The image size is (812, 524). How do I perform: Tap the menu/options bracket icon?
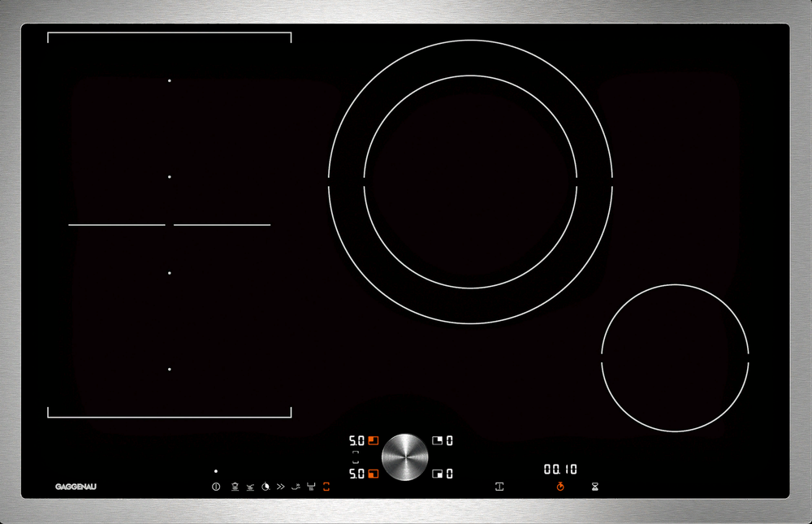click(x=499, y=487)
